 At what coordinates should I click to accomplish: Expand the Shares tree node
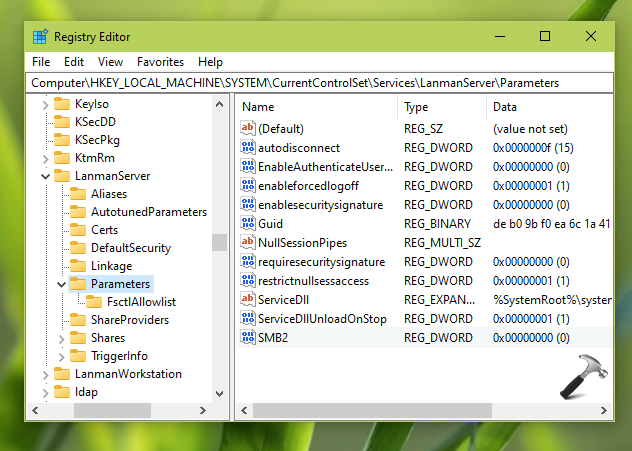pos(61,339)
